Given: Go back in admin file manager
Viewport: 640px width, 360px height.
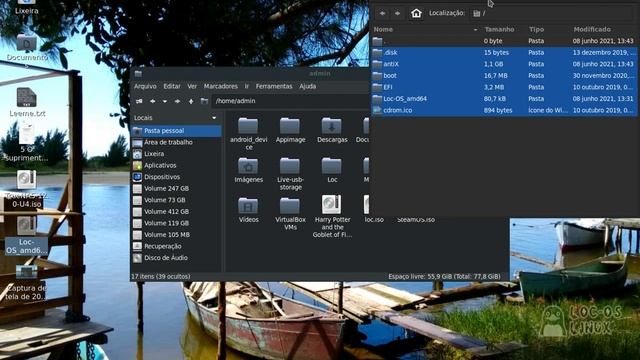Looking at the screenshot, I should 153,101.
